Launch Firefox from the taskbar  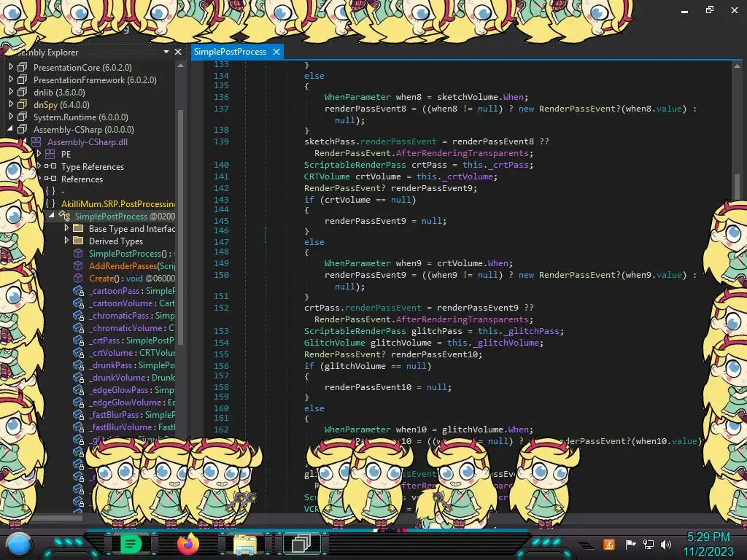click(187, 543)
